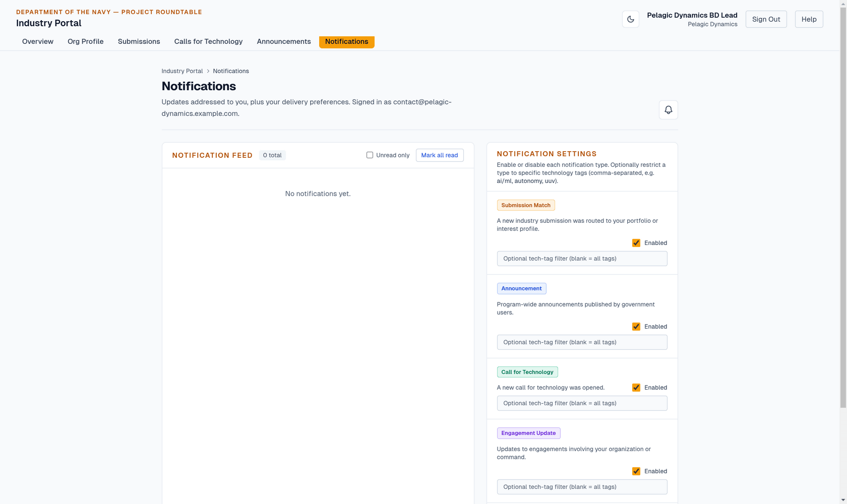This screenshot has height=504, width=847.
Task: Click the Engagement Update badge
Action: [x=528, y=433]
